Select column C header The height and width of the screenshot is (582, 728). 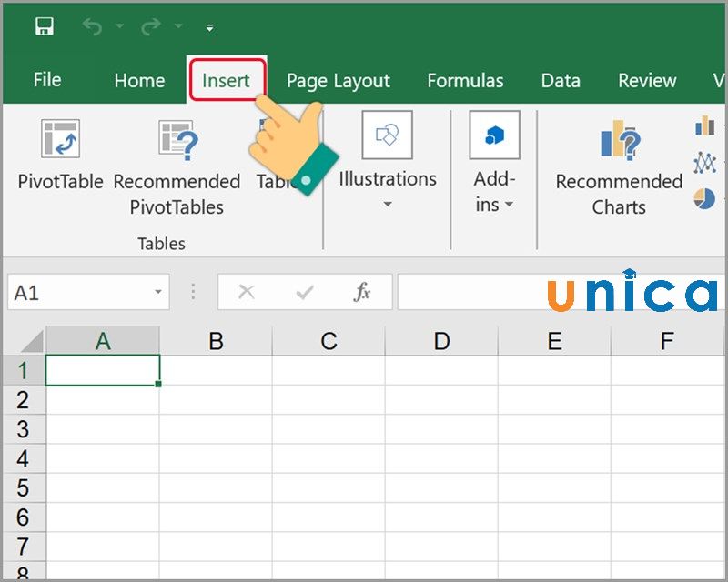point(329,341)
